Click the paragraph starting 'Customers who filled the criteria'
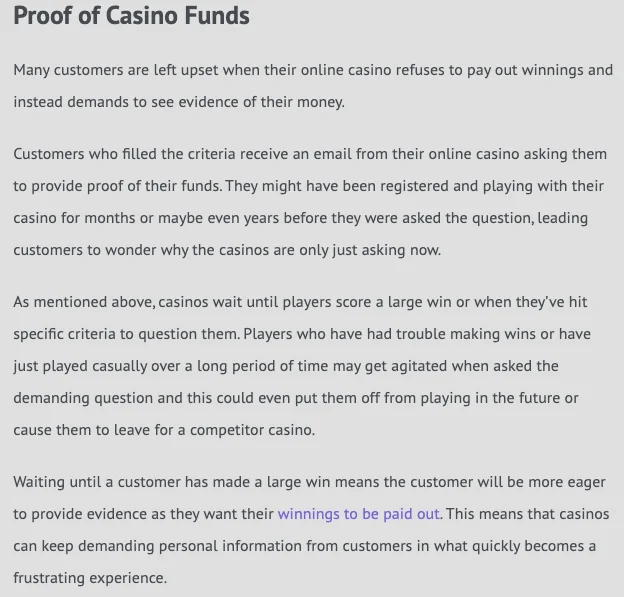Image resolution: width=624 pixels, height=597 pixels. (310, 202)
